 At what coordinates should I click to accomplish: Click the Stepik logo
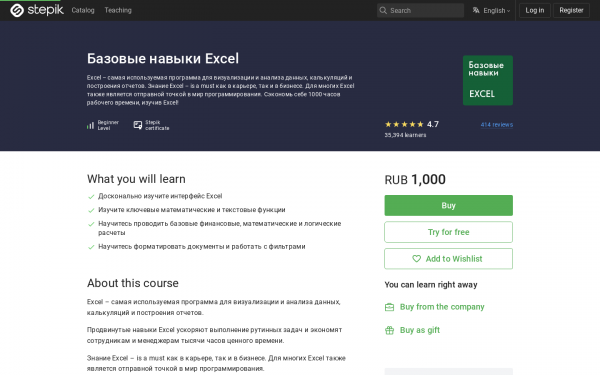pyautogui.click(x=37, y=10)
